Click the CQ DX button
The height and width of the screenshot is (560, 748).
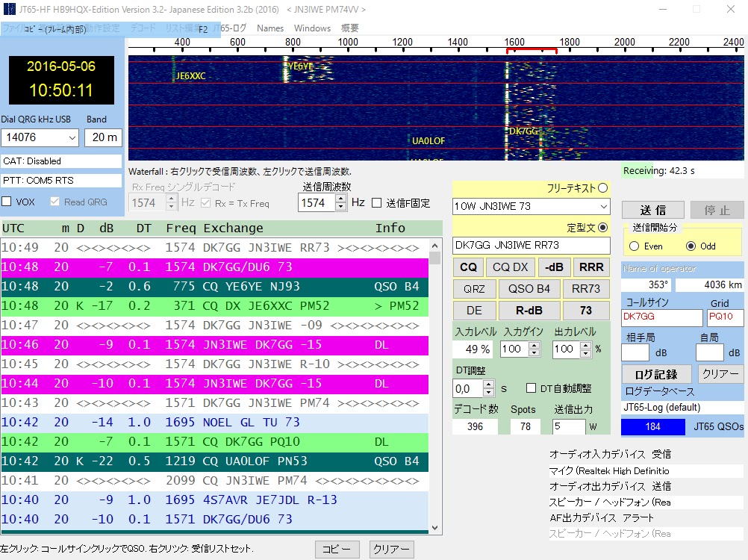tap(510, 267)
